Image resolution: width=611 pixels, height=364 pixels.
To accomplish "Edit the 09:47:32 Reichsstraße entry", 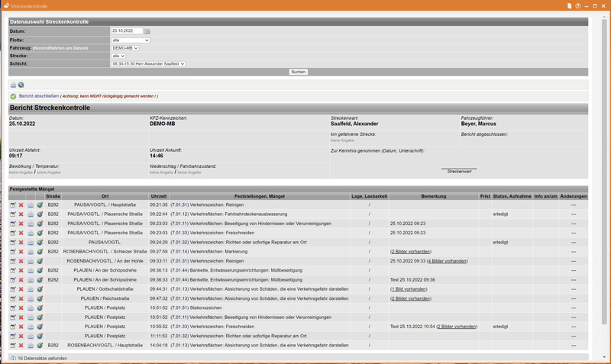I will [13, 298].
